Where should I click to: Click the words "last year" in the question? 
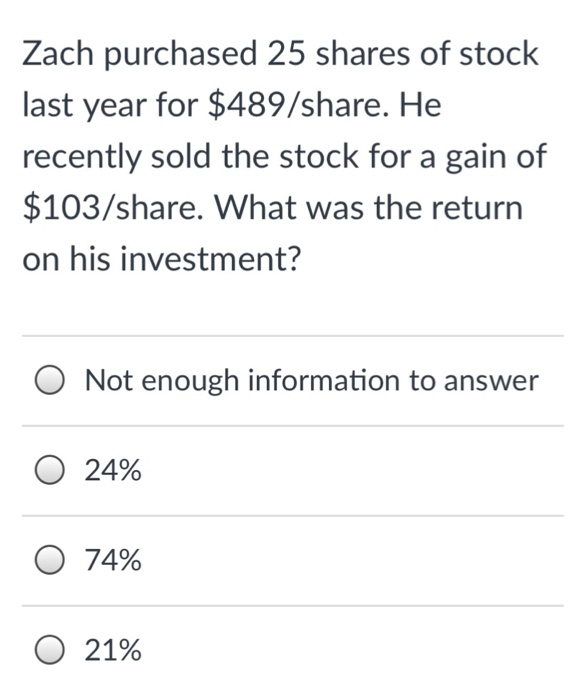coord(84,106)
